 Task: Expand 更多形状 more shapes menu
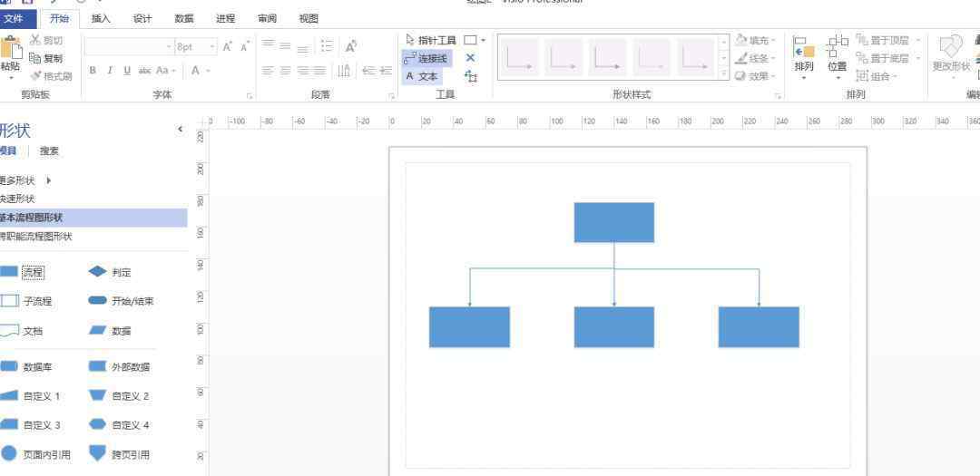coord(24,180)
